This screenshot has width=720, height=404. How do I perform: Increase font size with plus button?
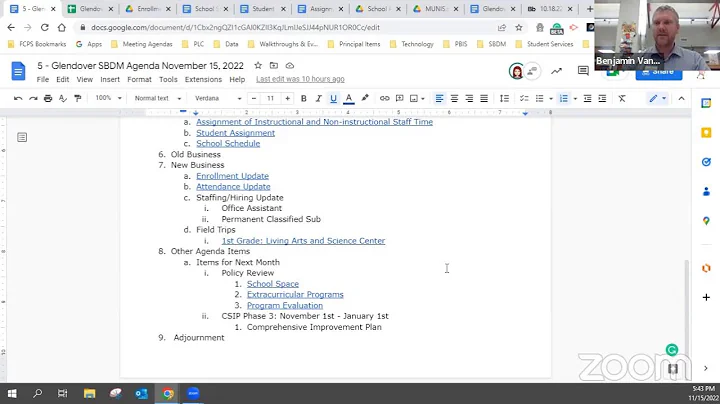coord(287,98)
